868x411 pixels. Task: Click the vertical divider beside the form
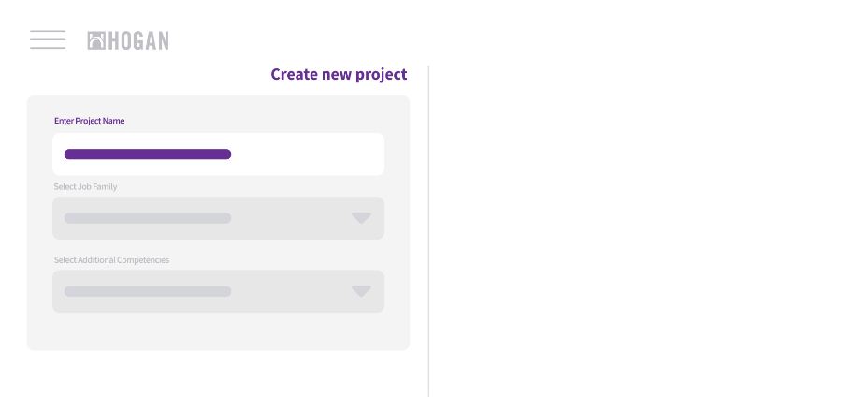pyautogui.click(x=428, y=231)
